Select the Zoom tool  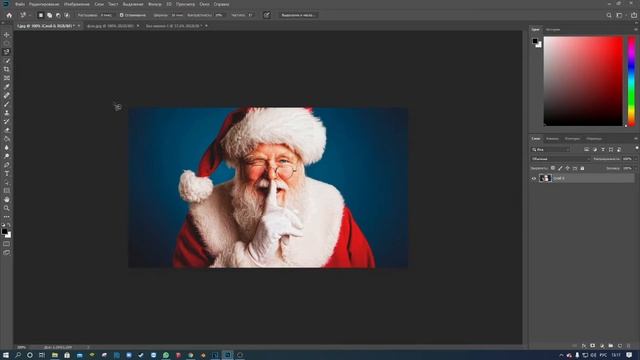(7, 208)
